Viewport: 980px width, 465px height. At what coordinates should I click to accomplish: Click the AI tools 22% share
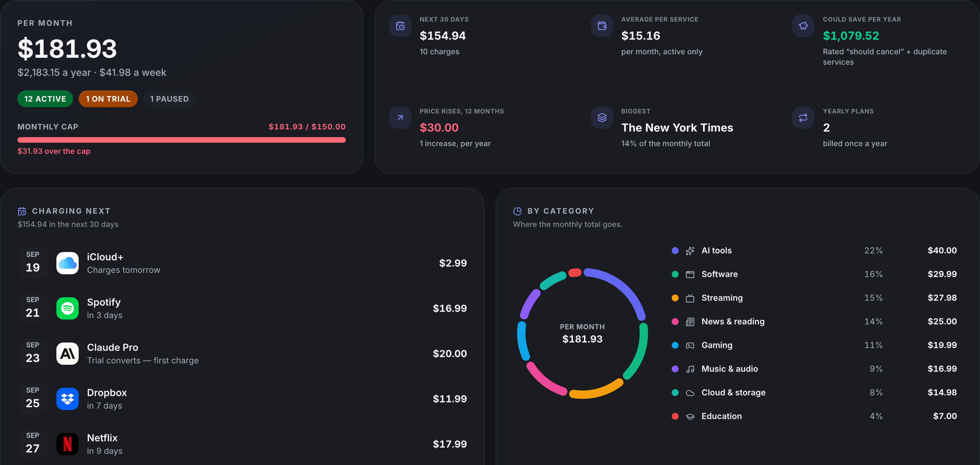coord(873,250)
